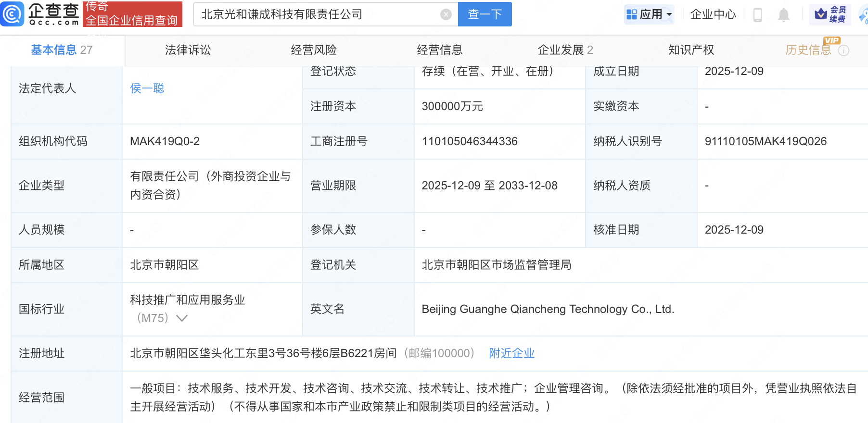Open the 历史信息 VIP tab

point(808,50)
